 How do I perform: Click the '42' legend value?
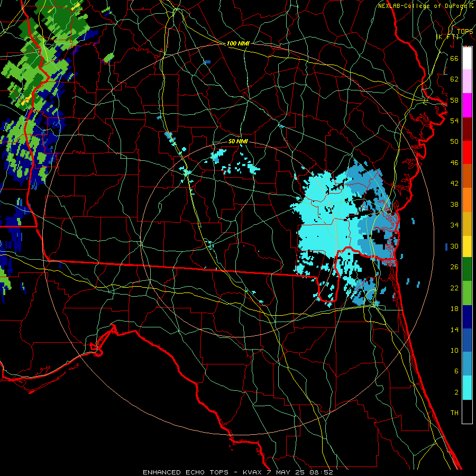pos(454,183)
